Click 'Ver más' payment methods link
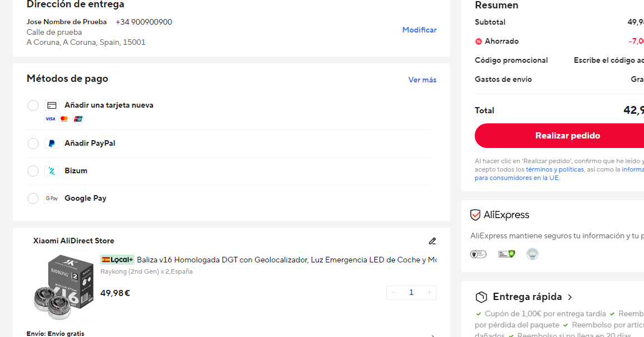 click(x=422, y=80)
